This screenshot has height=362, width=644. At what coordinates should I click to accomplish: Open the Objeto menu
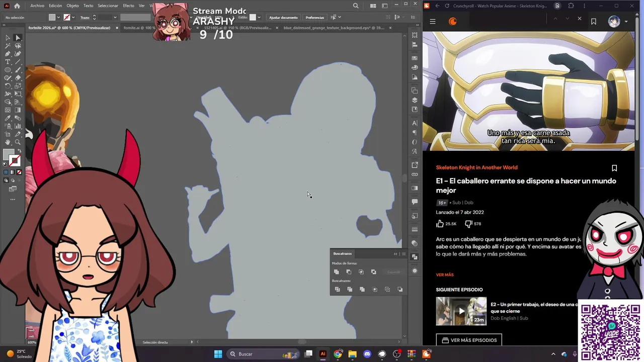[72, 6]
